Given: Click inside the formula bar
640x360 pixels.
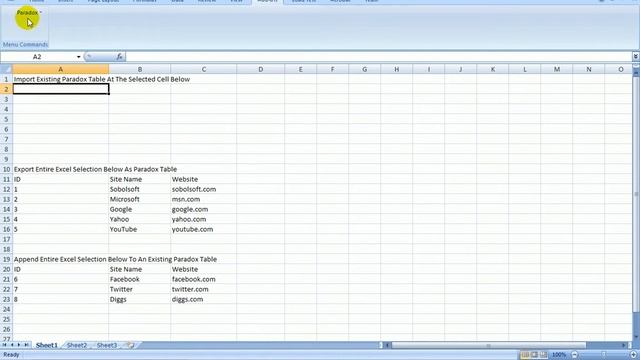Looking at the screenshot, I should click(379, 57).
